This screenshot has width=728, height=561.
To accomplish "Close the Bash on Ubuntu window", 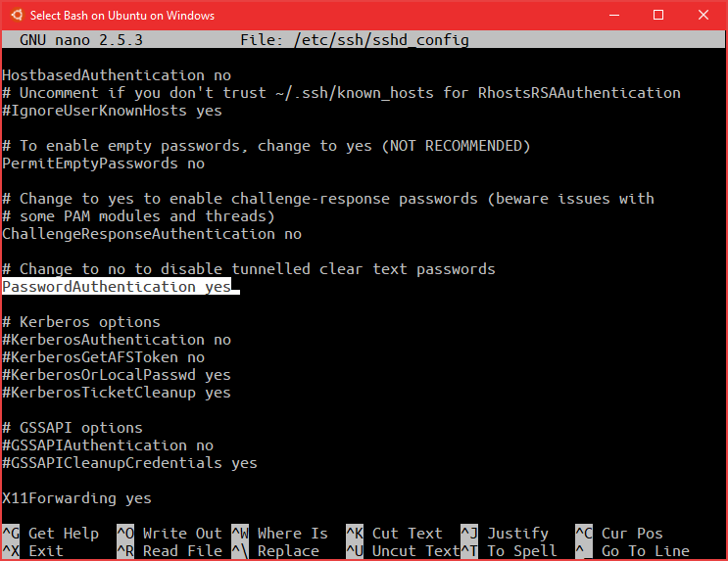I will [704, 15].
